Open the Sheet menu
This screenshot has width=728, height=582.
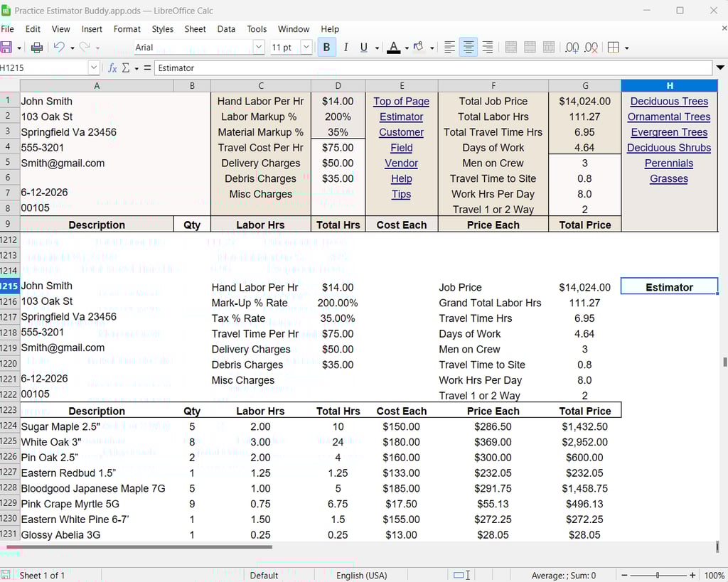coord(195,29)
